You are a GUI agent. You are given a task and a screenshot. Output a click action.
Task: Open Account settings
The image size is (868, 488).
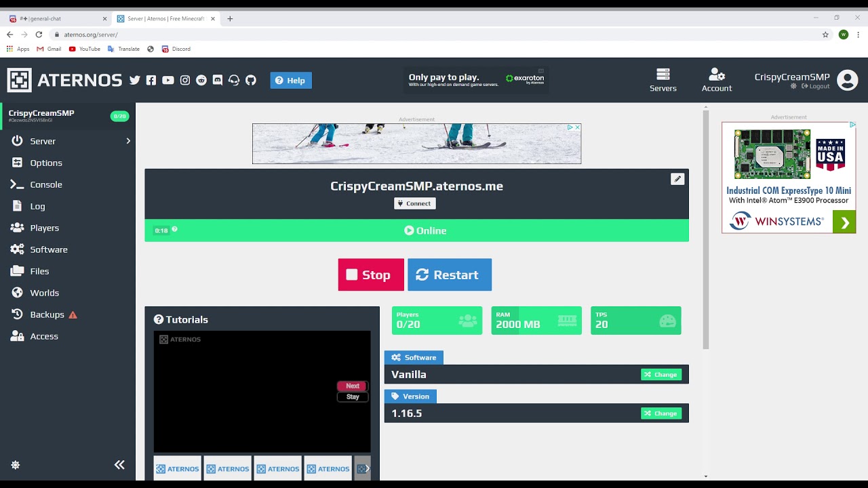tap(717, 80)
